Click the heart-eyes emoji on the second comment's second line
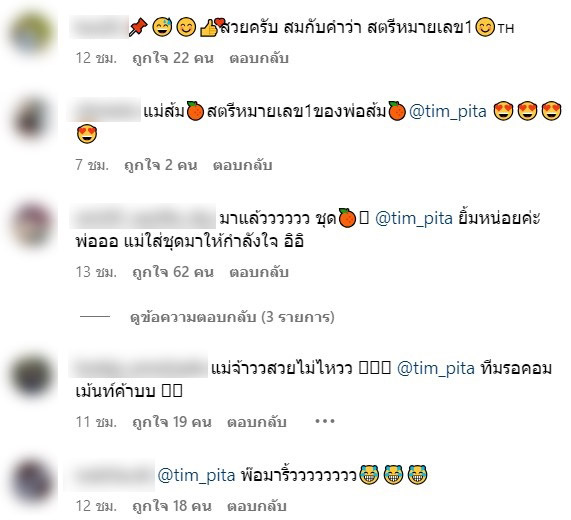The image size is (571, 520). coord(87,134)
